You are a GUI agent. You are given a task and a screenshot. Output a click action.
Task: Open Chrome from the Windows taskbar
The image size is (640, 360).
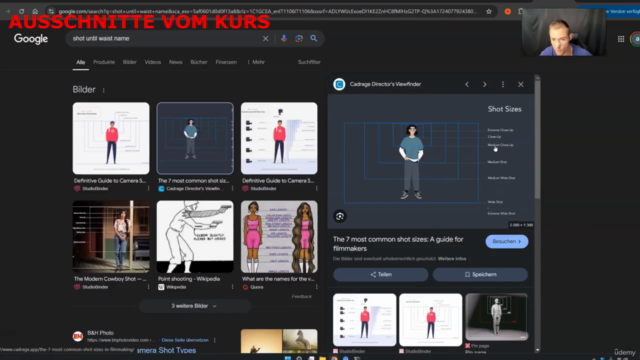(x=334, y=358)
